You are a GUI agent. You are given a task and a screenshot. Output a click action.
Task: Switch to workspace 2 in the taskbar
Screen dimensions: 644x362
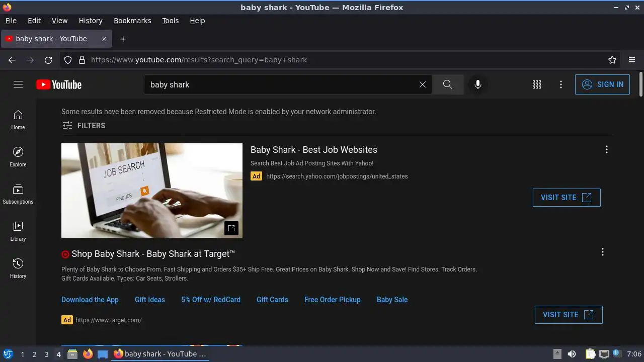coord(35,354)
